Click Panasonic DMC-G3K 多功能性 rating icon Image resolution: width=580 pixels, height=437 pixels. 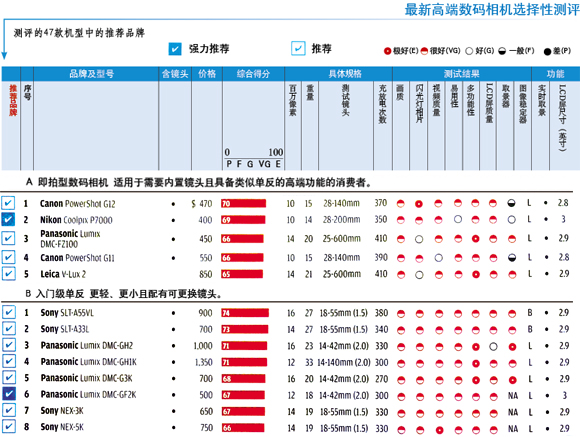[476, 380]
